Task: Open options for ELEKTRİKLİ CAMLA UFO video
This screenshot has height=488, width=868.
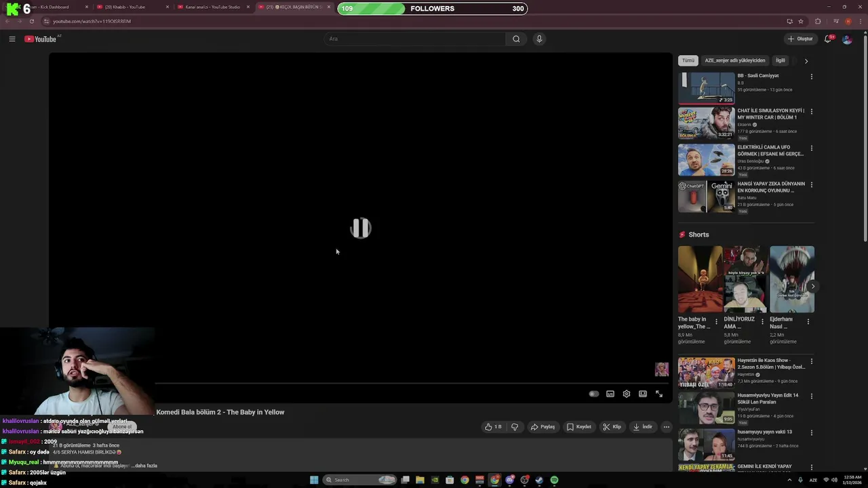Action: tap(811, 148)
